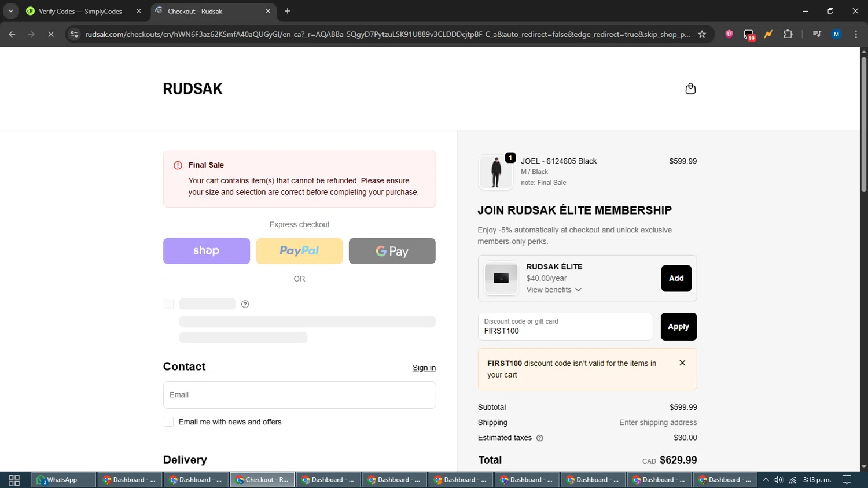Select the Checkout taskbar button

[x=263, y=480]
